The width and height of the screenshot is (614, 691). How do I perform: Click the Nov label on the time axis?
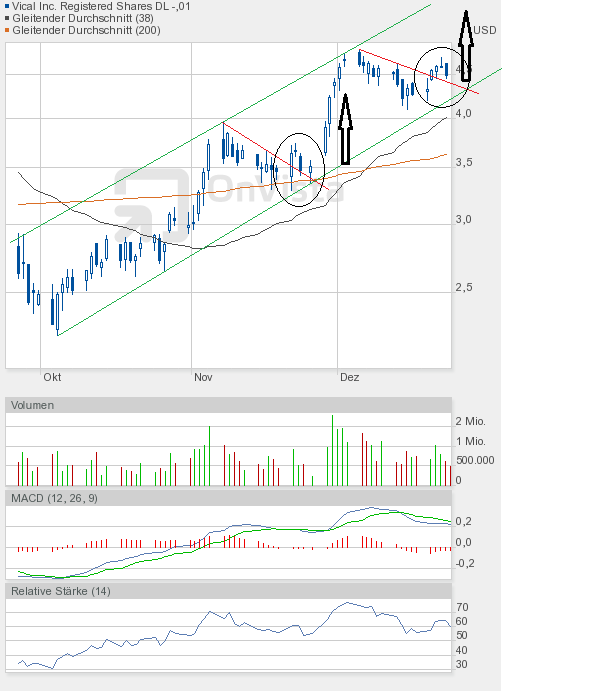tap(203, 377)
